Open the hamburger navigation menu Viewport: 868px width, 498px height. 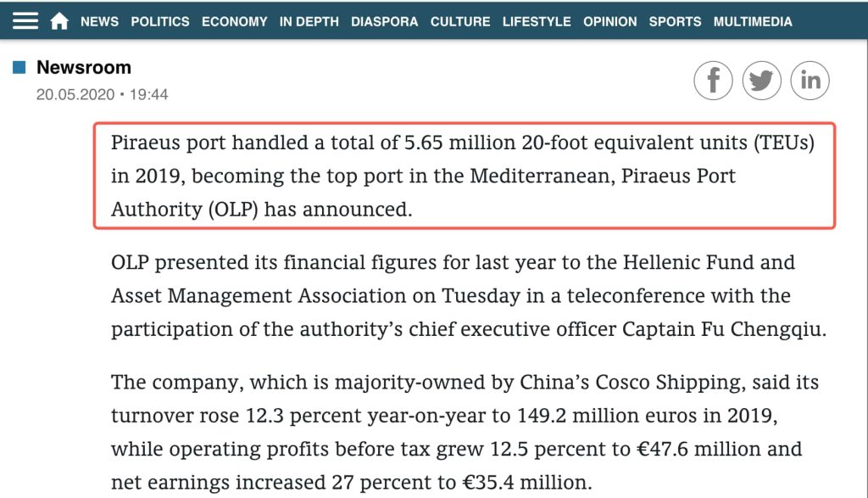pos(25,21)
